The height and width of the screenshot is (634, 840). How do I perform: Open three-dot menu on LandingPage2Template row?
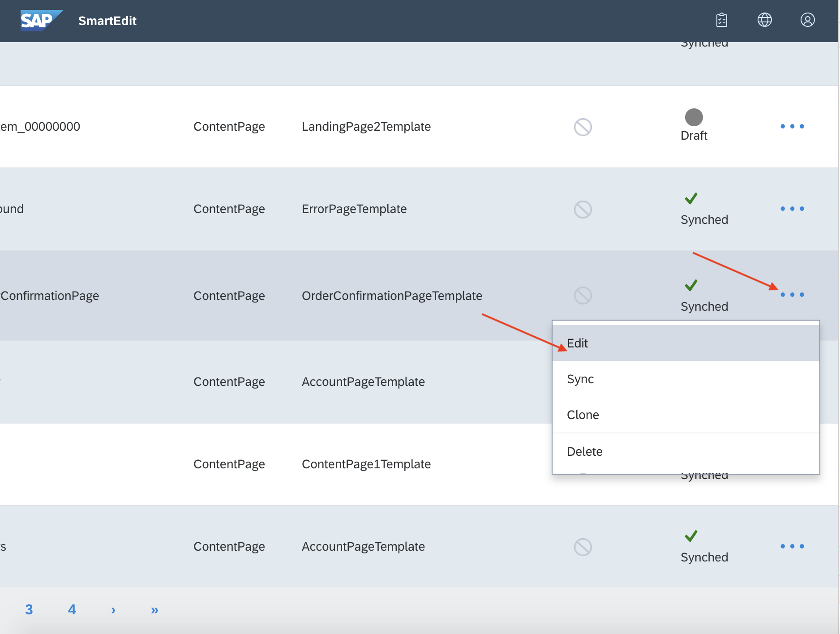[x=792, y=126]
